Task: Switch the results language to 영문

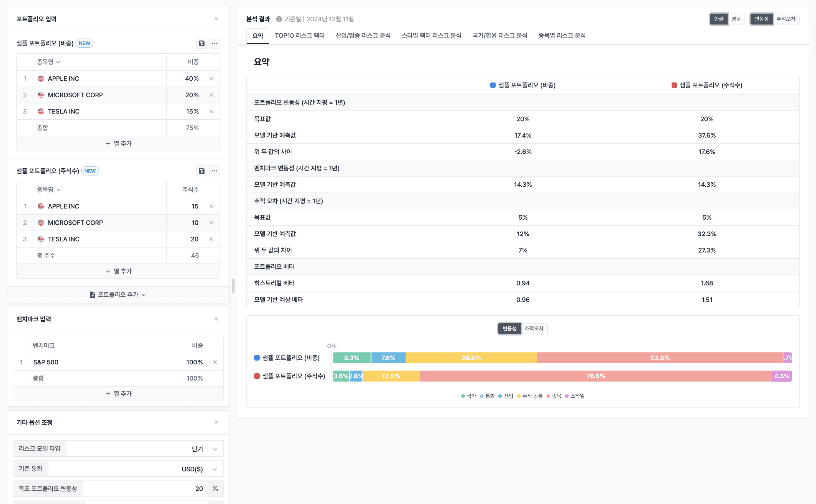Action: click(737, 19)
